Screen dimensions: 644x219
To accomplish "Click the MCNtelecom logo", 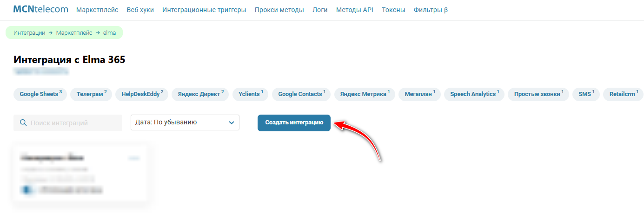I will click(40, 9).
